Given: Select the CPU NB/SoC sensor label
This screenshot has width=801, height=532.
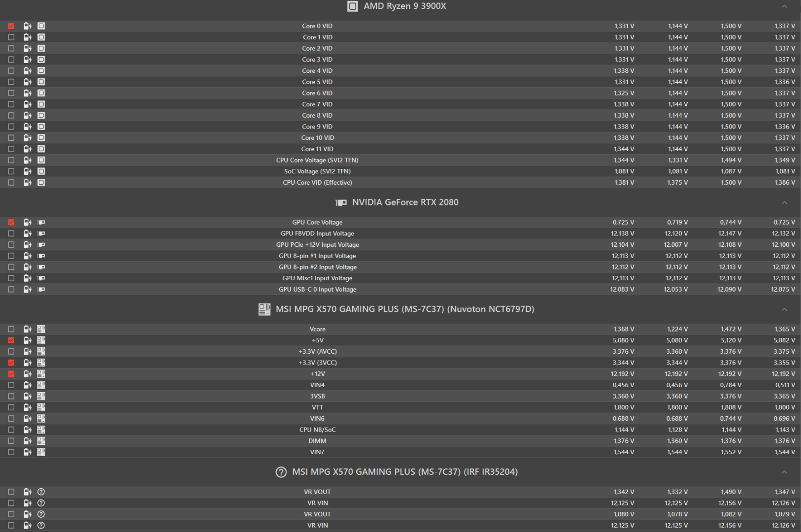Looking at the screenshot, I should coord(317,430).
